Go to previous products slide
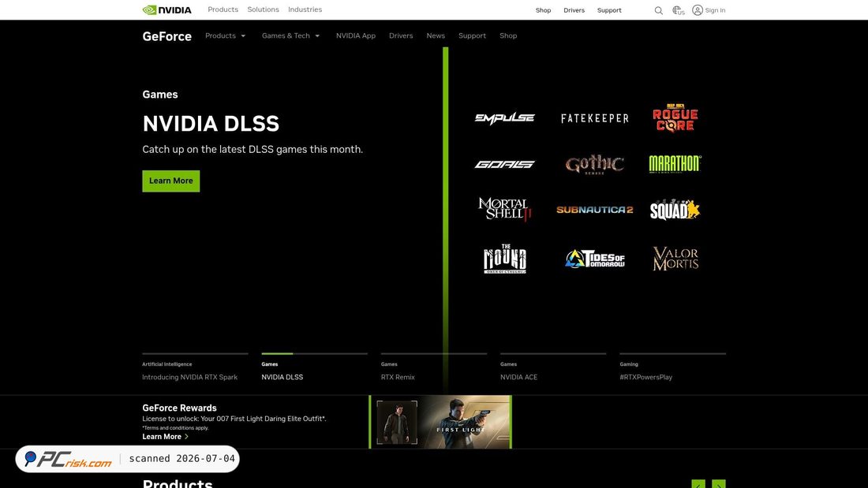868x488 pixels. click(x=698, y=484)
